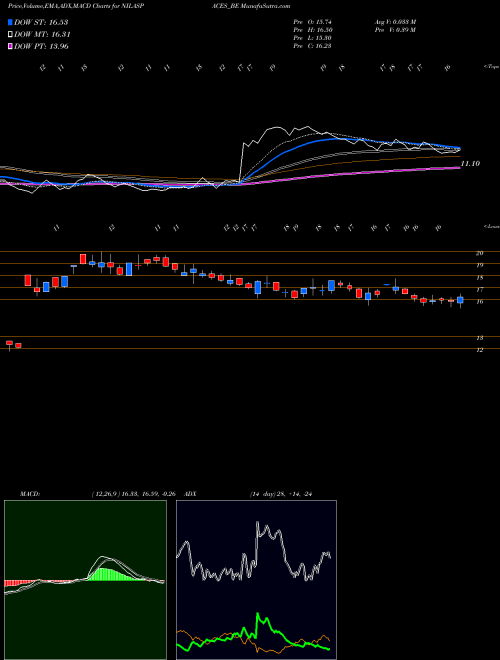
Task: Click the blue DOW ST legend swatch
Action: 10,22
